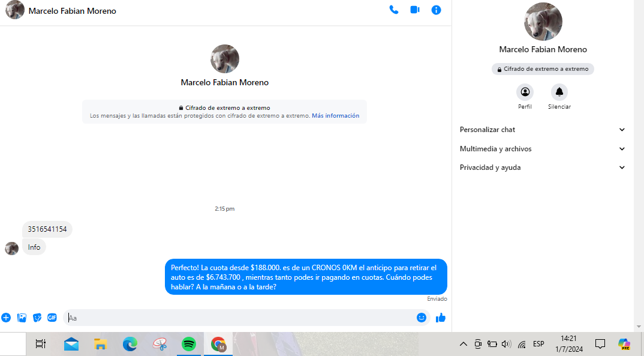Launch Microsoft Edge from taskbar

(x=130, y=343)
